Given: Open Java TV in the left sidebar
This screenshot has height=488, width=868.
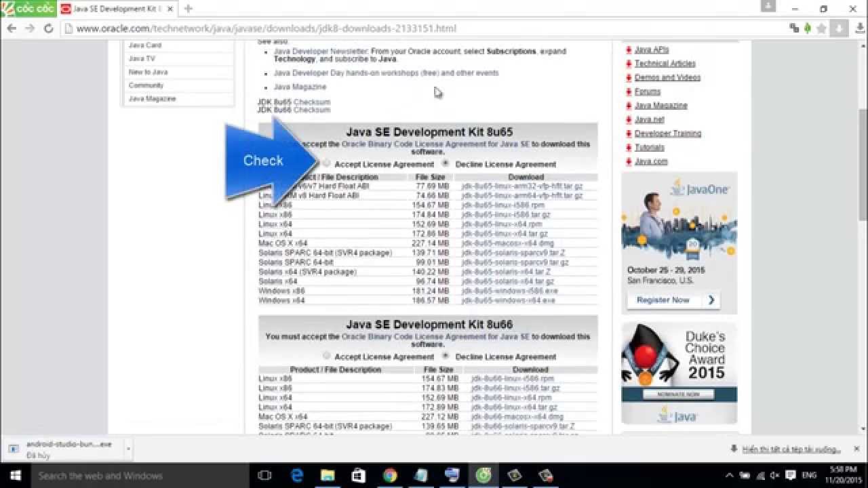Looking at the screenshot, I should [142, 59].
